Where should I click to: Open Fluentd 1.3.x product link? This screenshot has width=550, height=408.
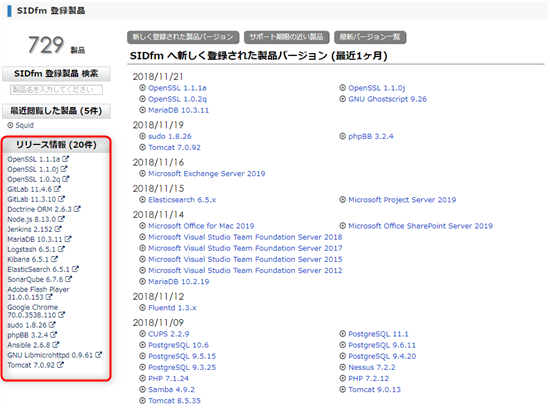tap(172, 308)
